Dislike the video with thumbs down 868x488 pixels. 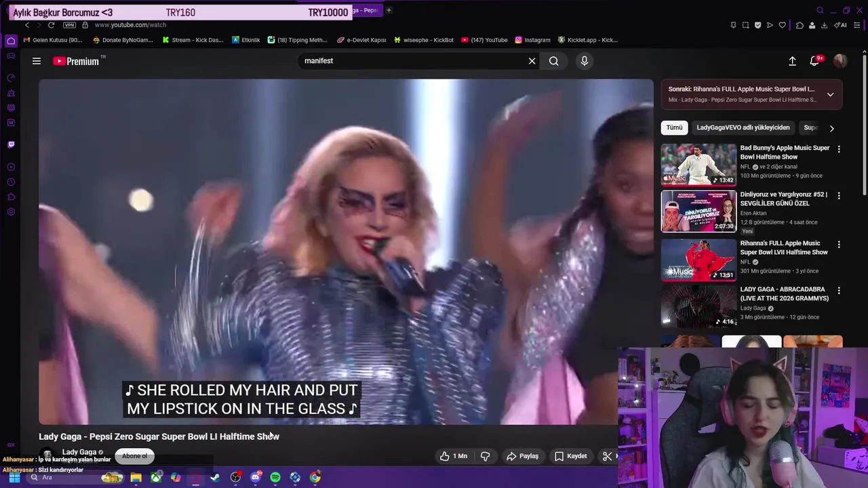tap(486, 456)
